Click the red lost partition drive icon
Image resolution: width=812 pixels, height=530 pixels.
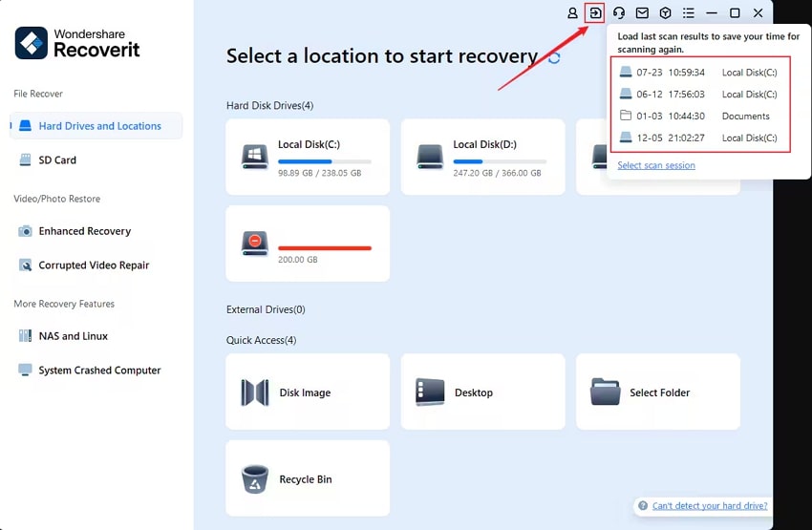(x=255, y=244)
